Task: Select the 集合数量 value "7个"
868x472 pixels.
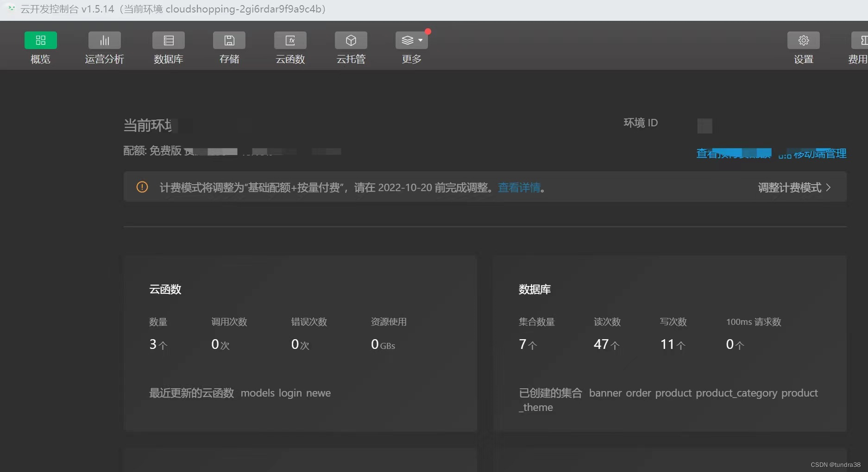Action: (x=528, y=344)
